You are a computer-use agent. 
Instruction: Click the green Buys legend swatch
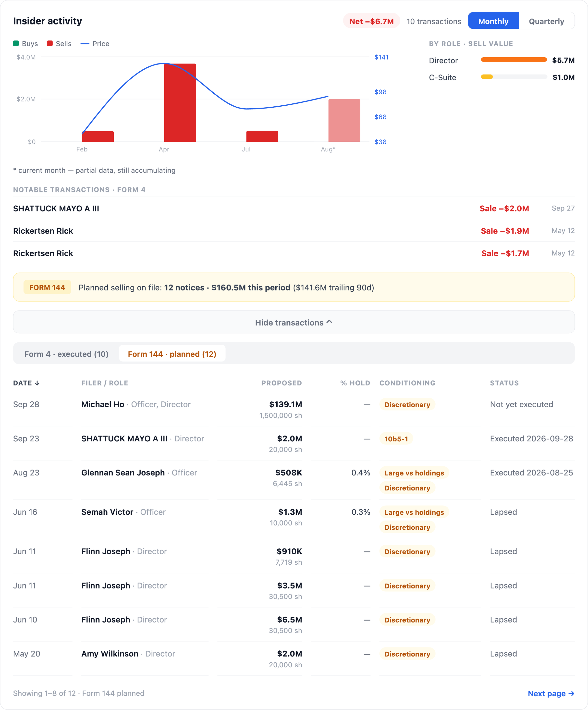(x=16, y=43)
